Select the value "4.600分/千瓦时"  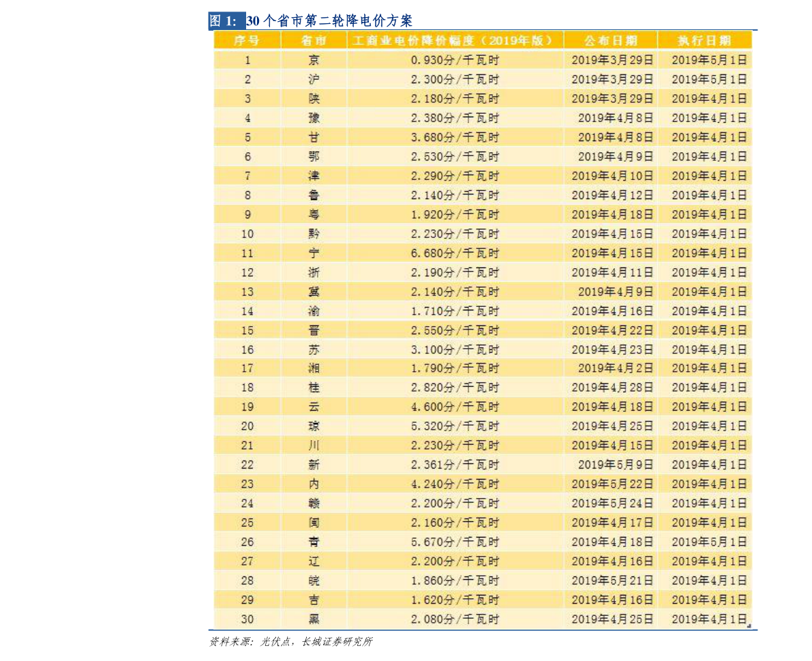tap(455, 407)
